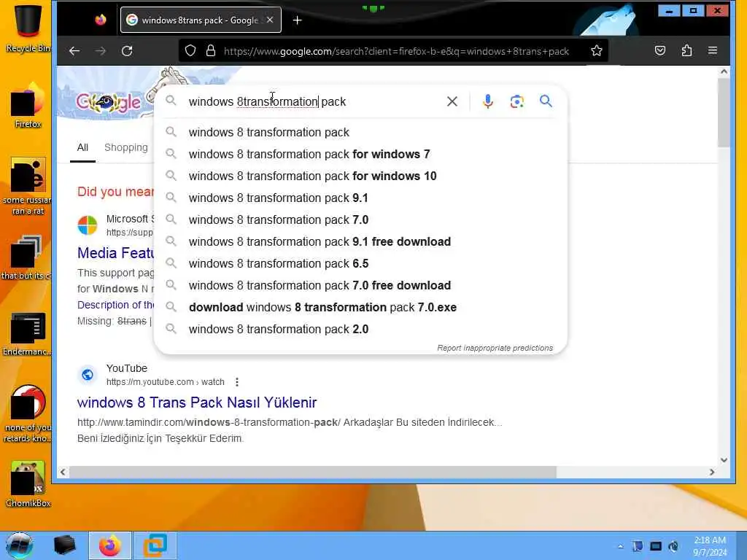Image resolution: width=747 pixels, height=560 pixels.
Task: Bookmark this page with the star icon
Action: coord(597,51)
